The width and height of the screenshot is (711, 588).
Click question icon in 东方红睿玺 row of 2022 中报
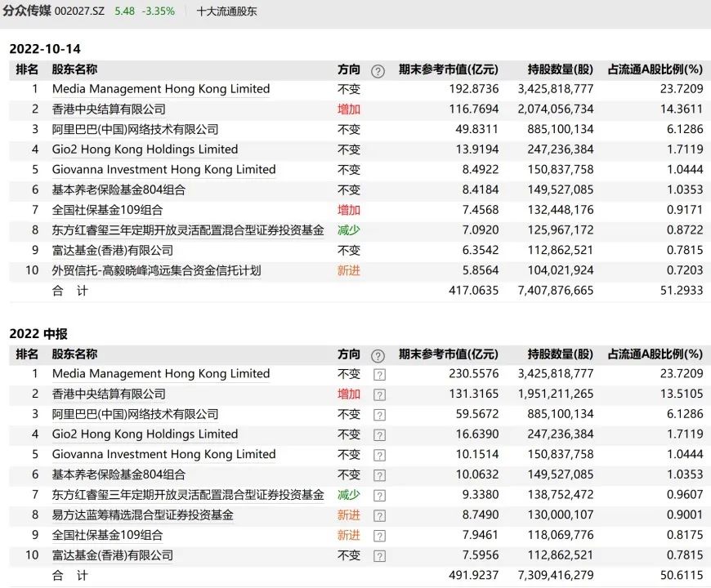point(379,496)
